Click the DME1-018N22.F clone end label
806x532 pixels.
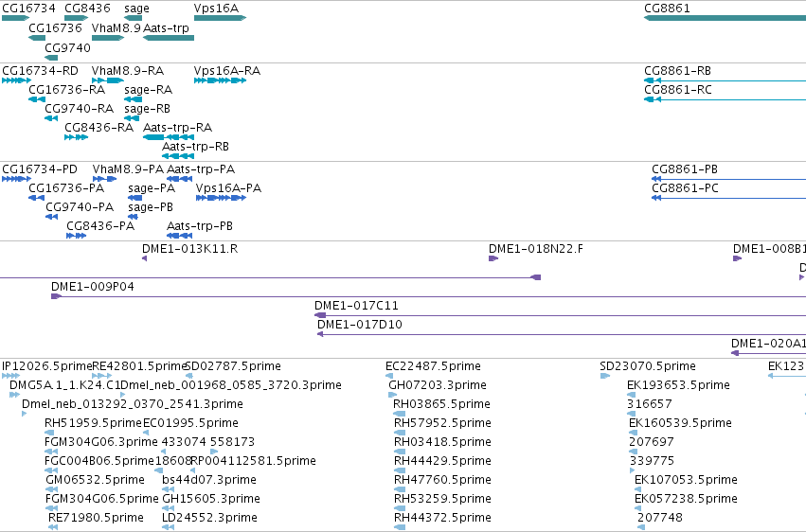[x=536, y=249]
